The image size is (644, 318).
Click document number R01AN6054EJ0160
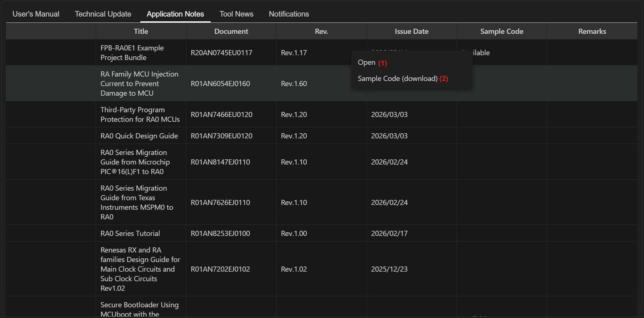click(x=220, y=84)
